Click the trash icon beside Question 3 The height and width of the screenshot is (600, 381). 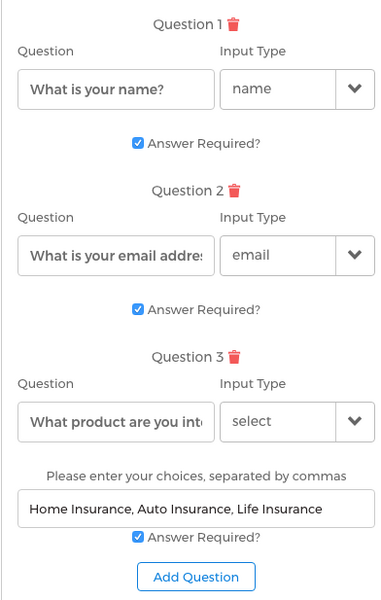click(234, 357)
